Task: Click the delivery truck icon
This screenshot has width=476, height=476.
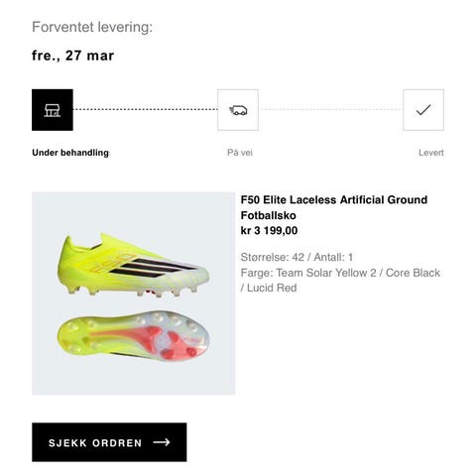Action: (x=238, y=110)
